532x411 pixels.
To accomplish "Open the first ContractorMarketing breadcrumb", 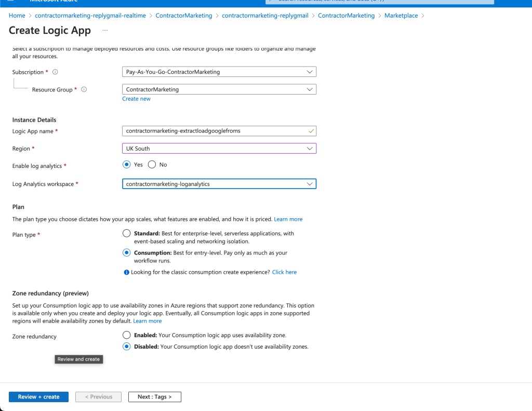I will click(x=183, y=16).
